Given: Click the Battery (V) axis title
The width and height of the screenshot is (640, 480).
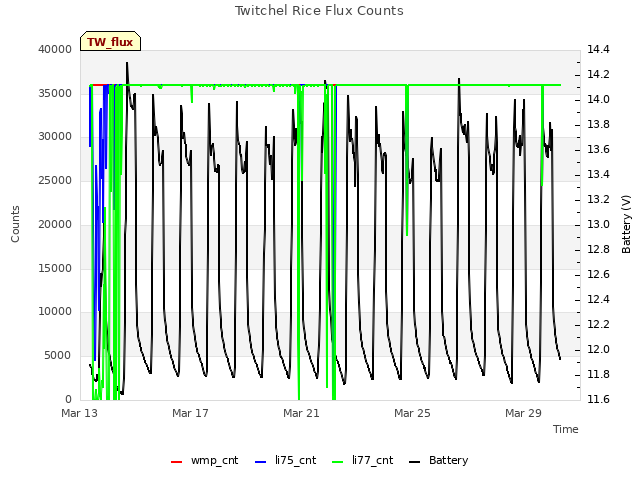Looking at the screenshot, I should (626, 224).
